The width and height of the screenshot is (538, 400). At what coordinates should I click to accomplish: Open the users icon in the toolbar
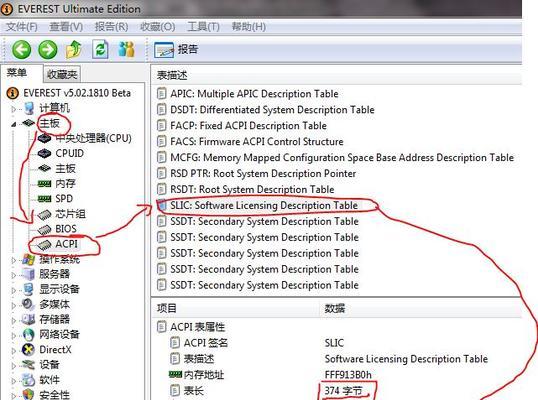(x=126, y=50)
